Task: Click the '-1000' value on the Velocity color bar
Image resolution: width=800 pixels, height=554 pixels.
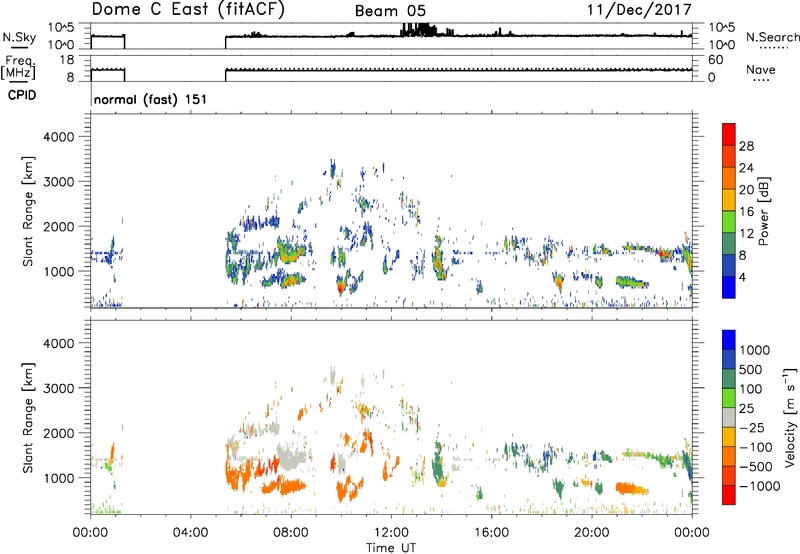Action: coord(760,486)
